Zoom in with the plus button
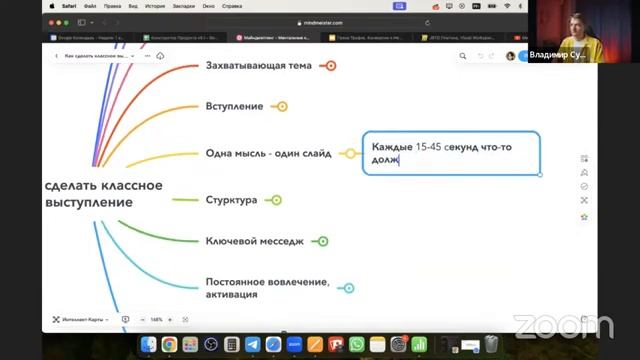This screenshot has width=640, height=360. (170, 320)
